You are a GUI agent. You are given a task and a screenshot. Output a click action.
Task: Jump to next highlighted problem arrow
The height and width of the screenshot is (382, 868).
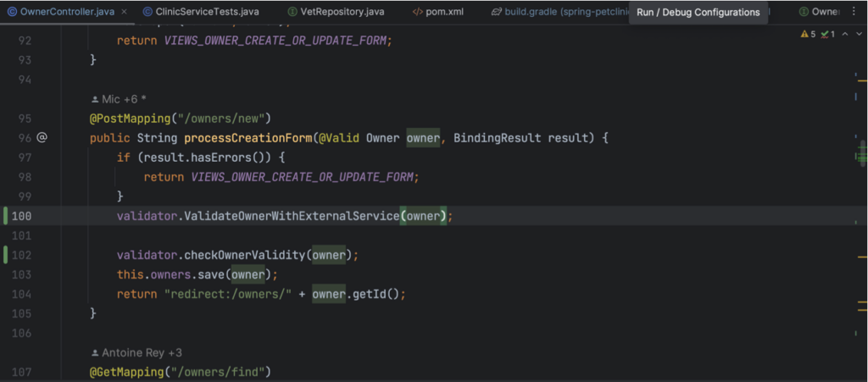(x=859, y=34)
